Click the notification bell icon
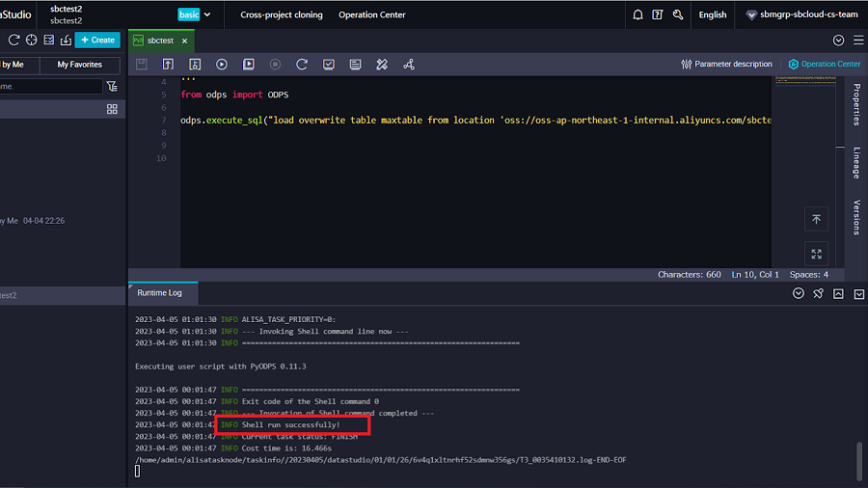 point(637,14)
